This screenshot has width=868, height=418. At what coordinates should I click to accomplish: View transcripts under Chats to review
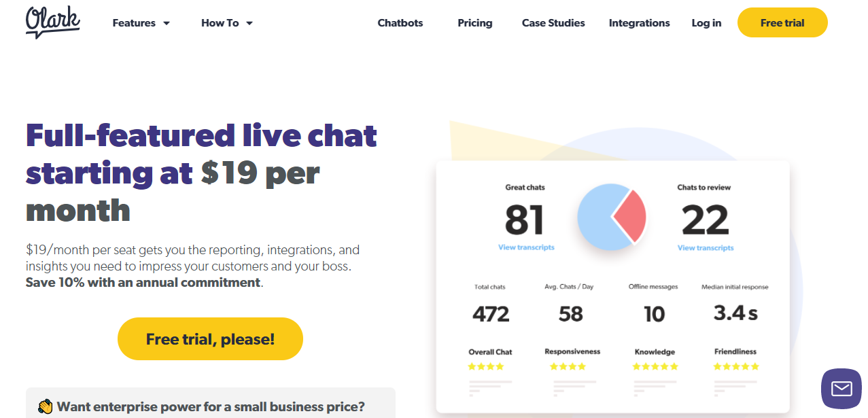pyautogui.click(x=705, y=247)
